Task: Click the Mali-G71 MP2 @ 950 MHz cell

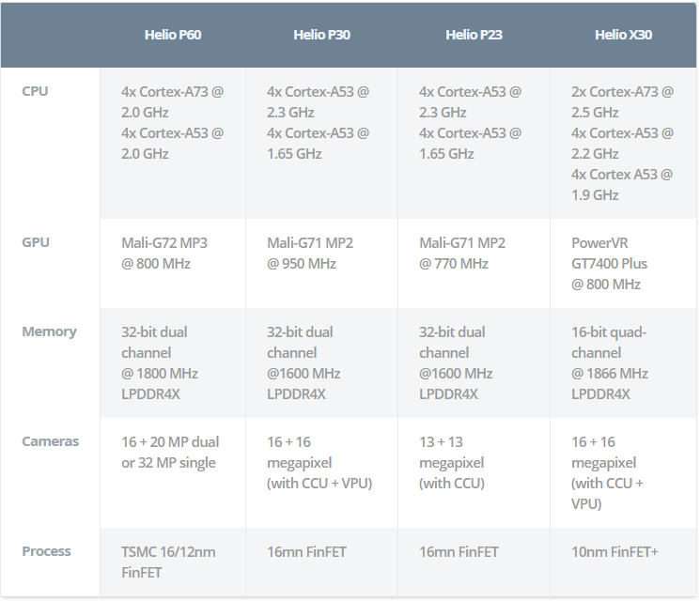Action: click(x=322, y=263)
